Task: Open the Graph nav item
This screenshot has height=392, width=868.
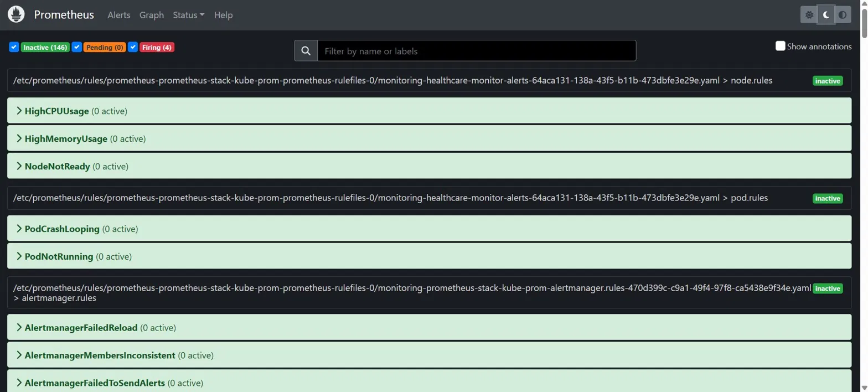Action: tap(152, 15)
